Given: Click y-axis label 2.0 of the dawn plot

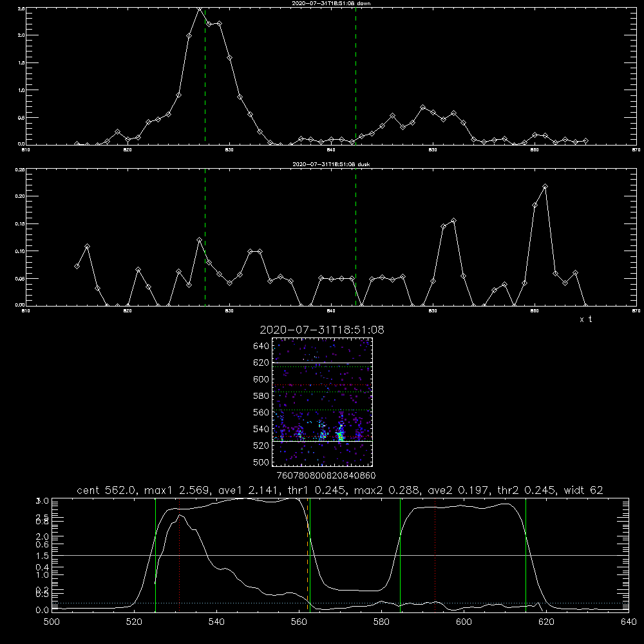Looking at the screenshot, I should pyautogui.click(x=21, y=35).
